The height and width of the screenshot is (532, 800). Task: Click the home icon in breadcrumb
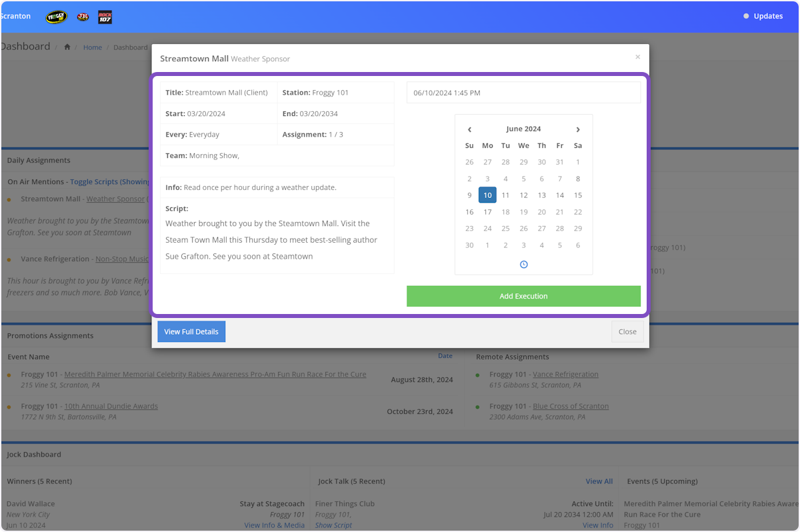pyautogui.click(x=67, y=47)
